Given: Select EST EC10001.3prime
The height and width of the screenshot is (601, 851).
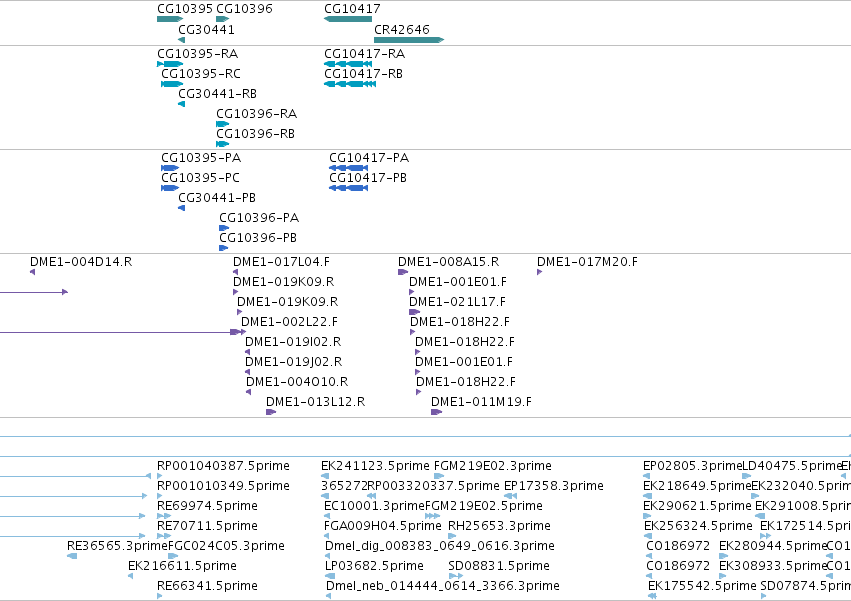Looking at the screenshot, I should (x=374, y=507).
